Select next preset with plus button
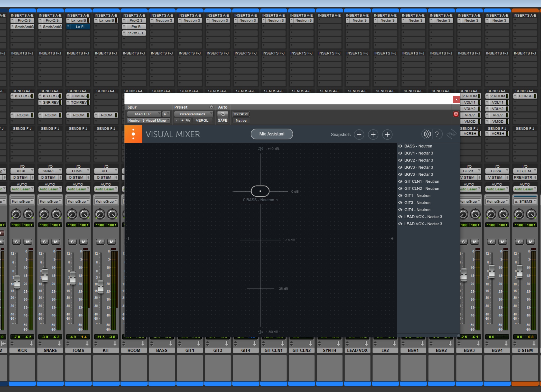The image size is (541, 392). coord(182,120)
